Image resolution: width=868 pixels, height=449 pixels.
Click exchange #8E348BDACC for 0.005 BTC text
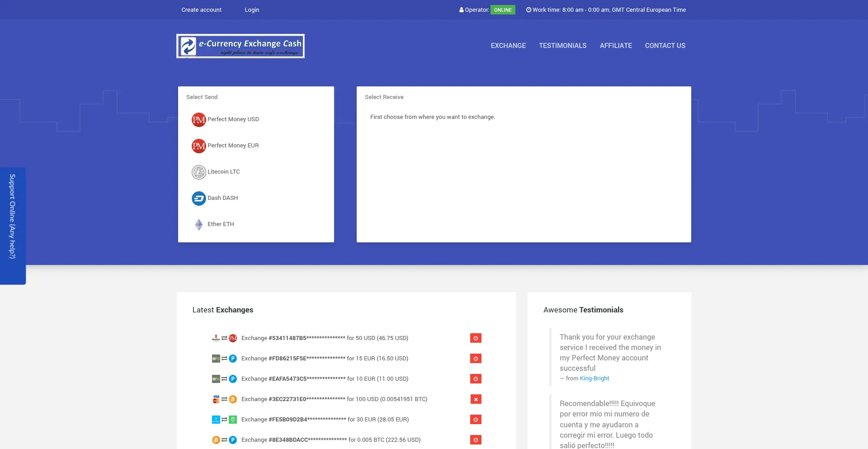coord(331,440)
